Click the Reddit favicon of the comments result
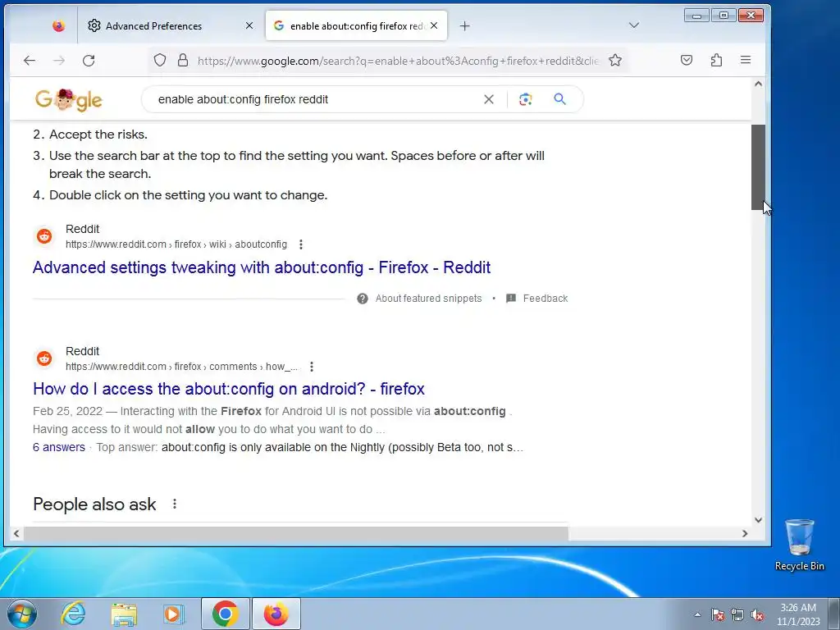Screen dimensions: 840x630 [x=44, y=358]
